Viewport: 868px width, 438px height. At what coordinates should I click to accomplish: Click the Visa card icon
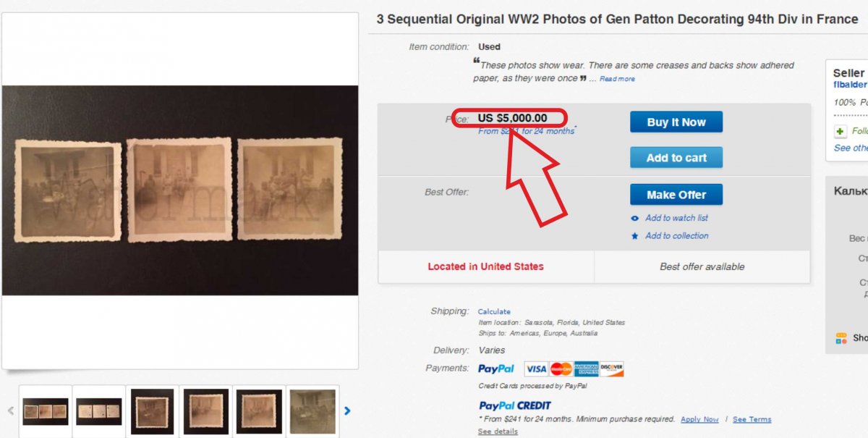coord(536,368)
